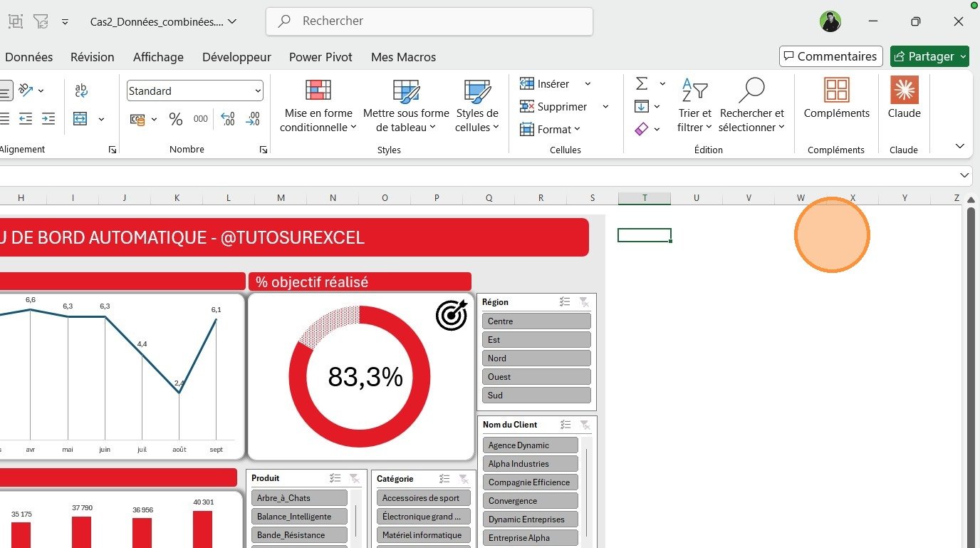Open the Format cells dropdown
Image resolution: width=980 pixels, height=548 pixels.
point(551,129)
